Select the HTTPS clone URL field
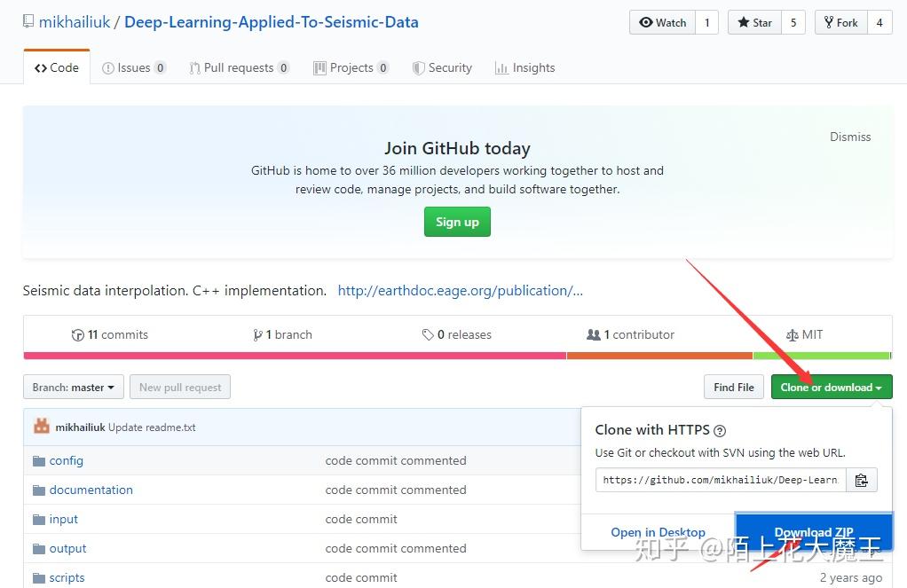 click(x=719, y=479)
